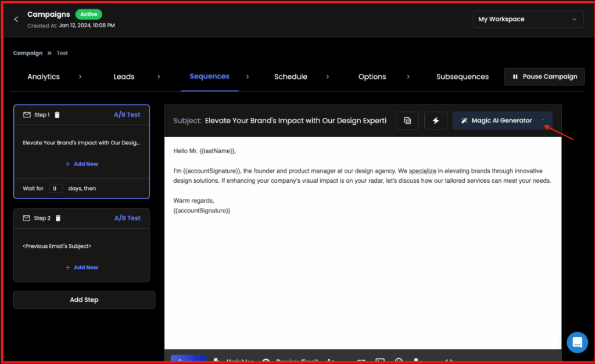
Task: Open the chat support bubble
Action: tap(577, 342)
